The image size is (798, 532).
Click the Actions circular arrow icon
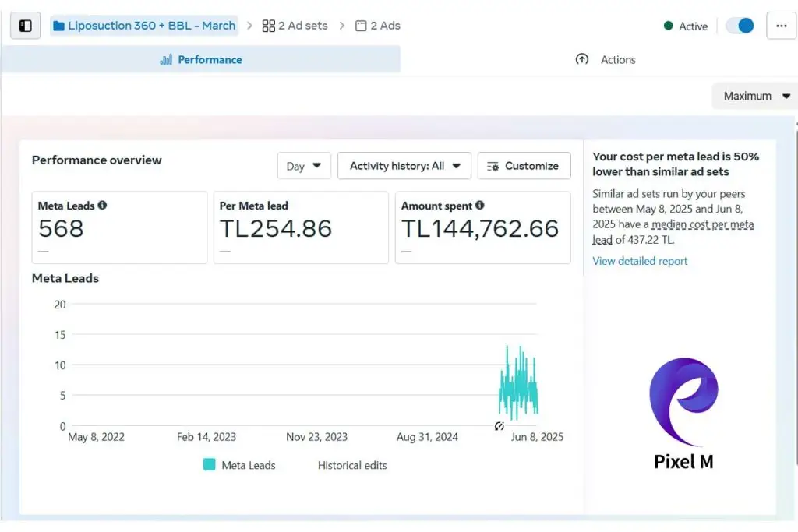coord(583,59)
